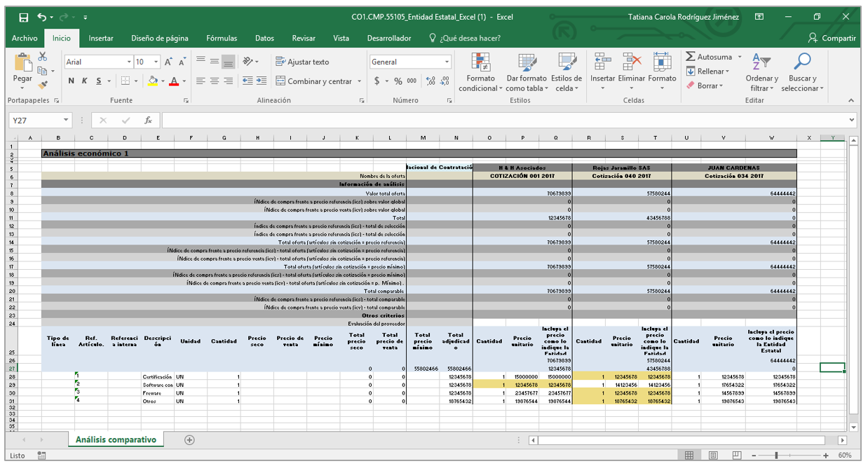Viewport: 868px width, 466px height.
Task: Center text horizontally
Action: tap(215, 81)
